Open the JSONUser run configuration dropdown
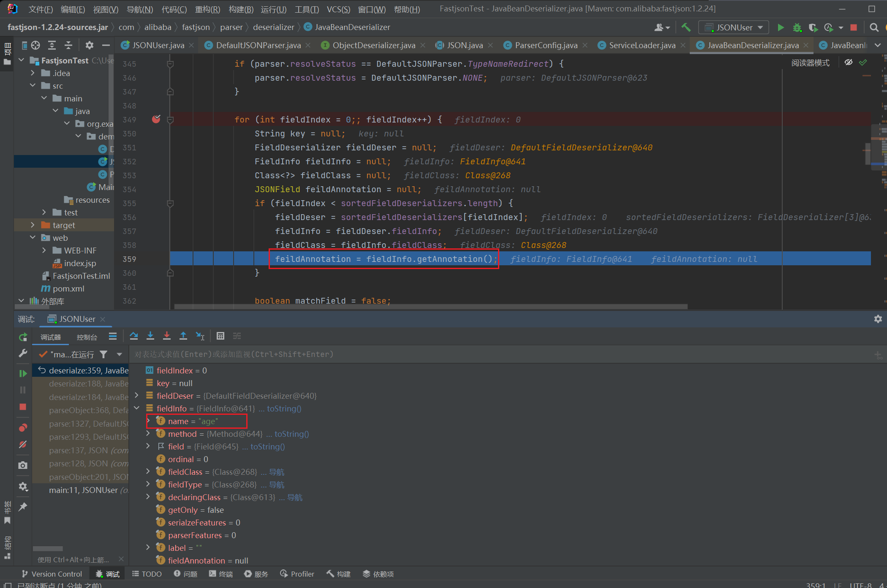 point(734,27)
